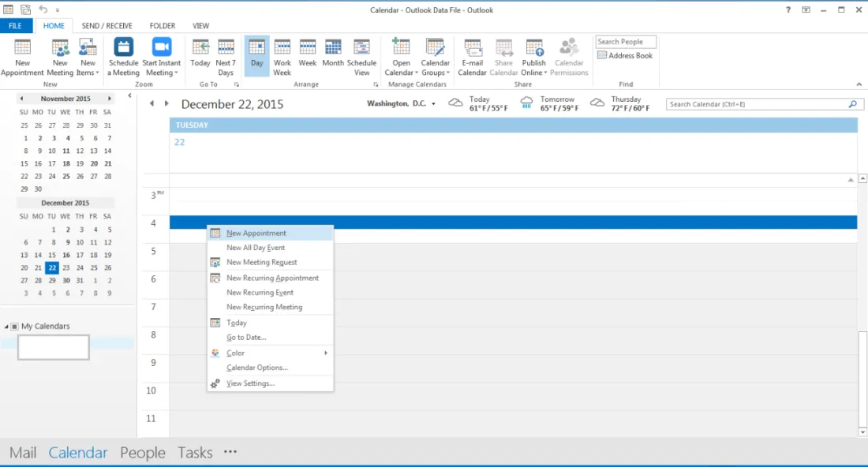Choose New Appointment from the context menu
This screenshot has width=868, height=467.
271,233
